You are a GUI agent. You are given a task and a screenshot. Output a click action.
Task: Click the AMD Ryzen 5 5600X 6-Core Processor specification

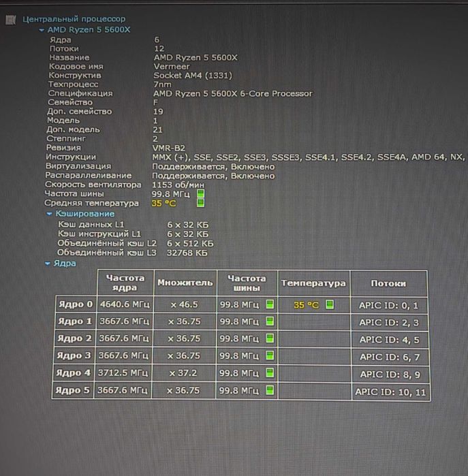coord(232,93)
